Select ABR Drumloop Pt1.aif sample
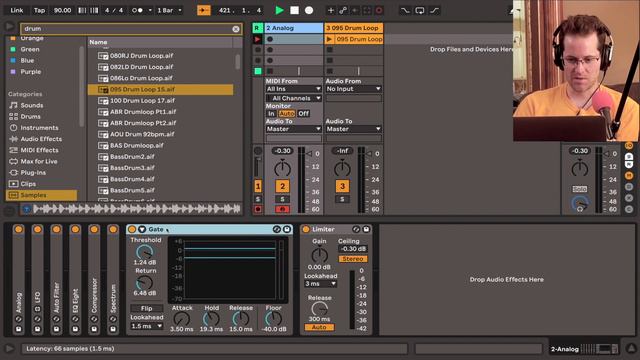The height and width of the screenshot is (360, 640). [x=143, y=111]
